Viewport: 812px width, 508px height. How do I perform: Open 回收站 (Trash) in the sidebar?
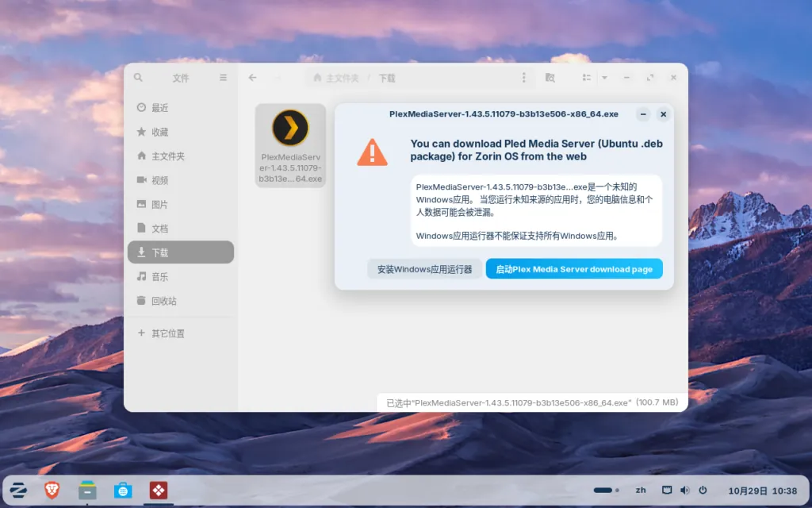point(181,301)
